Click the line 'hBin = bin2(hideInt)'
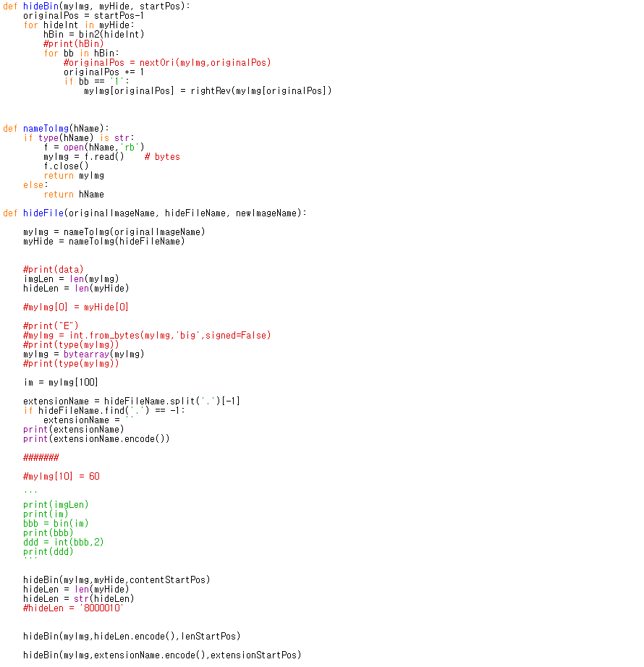 (x=94, y=35)
